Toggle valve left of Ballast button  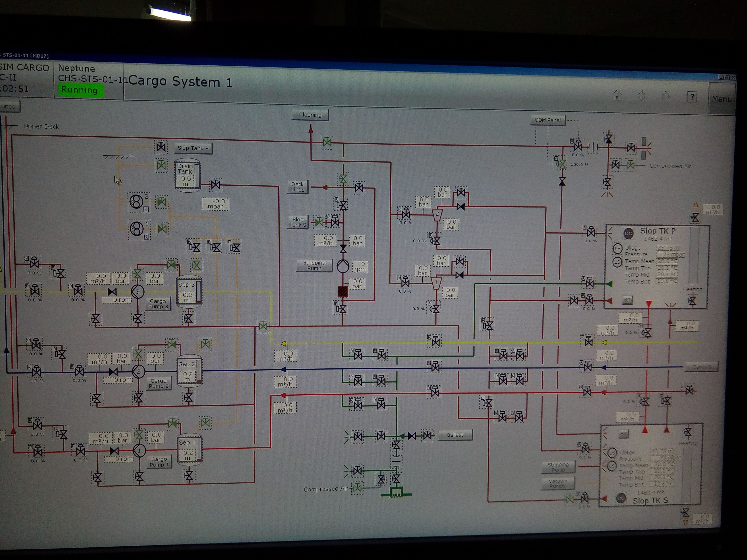click(x=427, y=435)
